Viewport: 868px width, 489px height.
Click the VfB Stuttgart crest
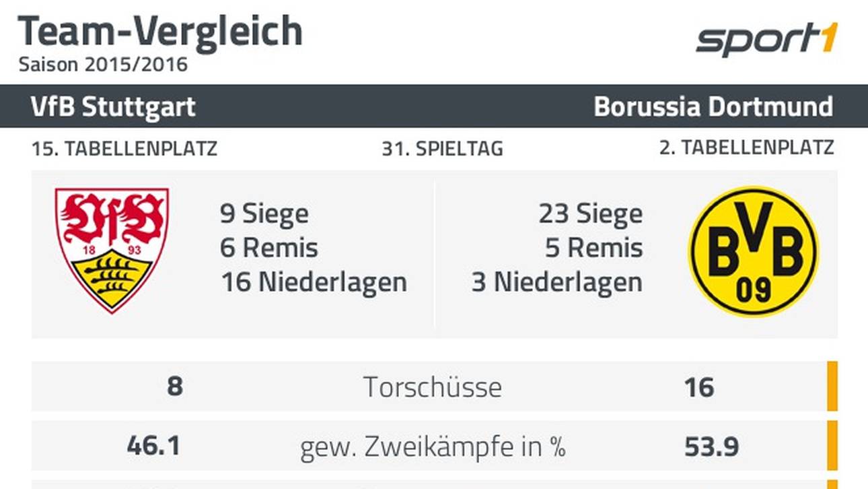click(x=112, y=250)
